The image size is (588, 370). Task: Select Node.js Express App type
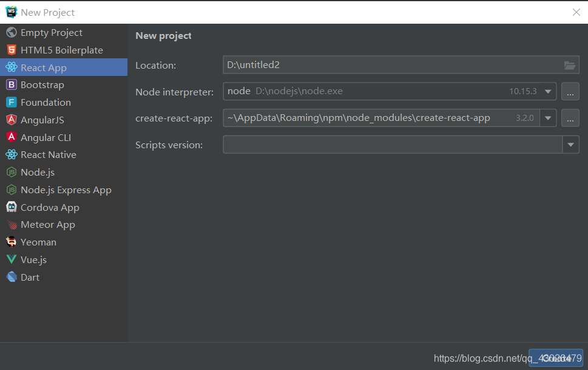coord(64,190)
